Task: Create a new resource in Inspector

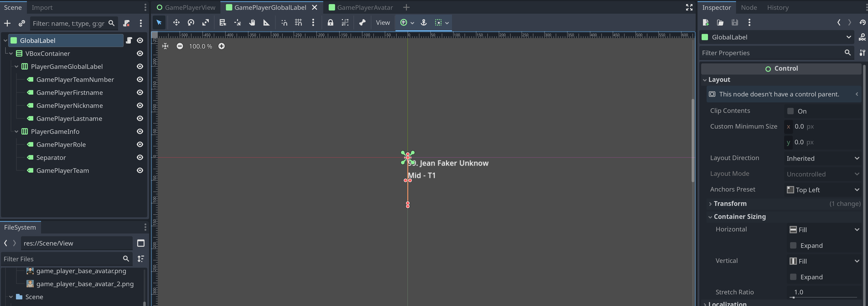Action: point(705,23)
